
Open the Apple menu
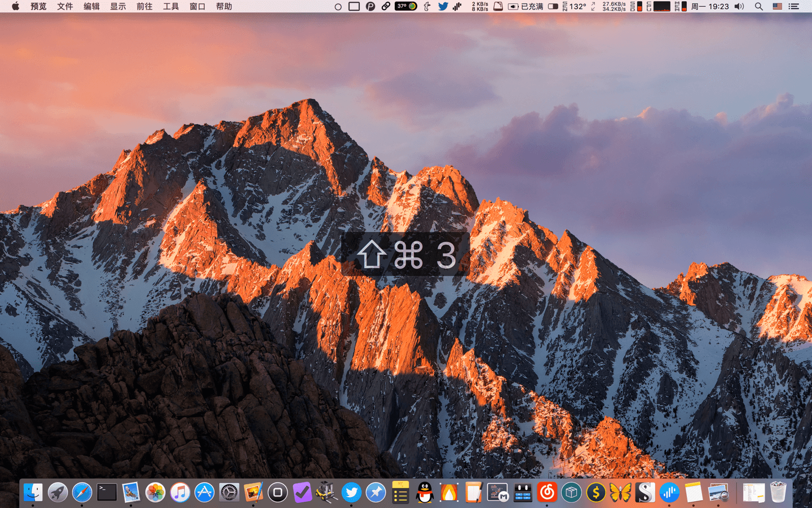15,6
